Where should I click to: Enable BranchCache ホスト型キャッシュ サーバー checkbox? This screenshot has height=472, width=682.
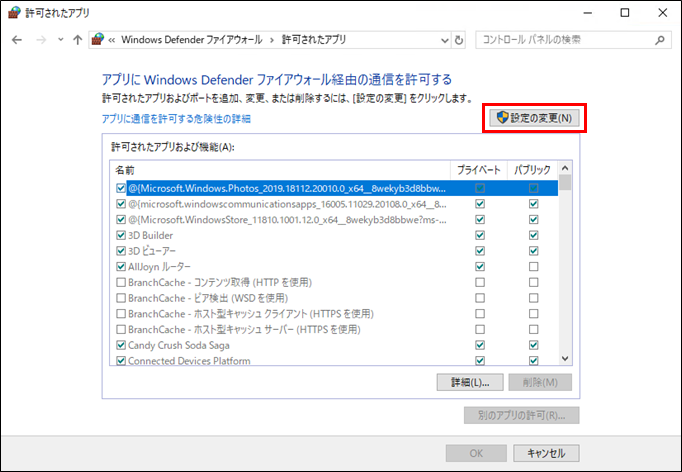[121, 329]
